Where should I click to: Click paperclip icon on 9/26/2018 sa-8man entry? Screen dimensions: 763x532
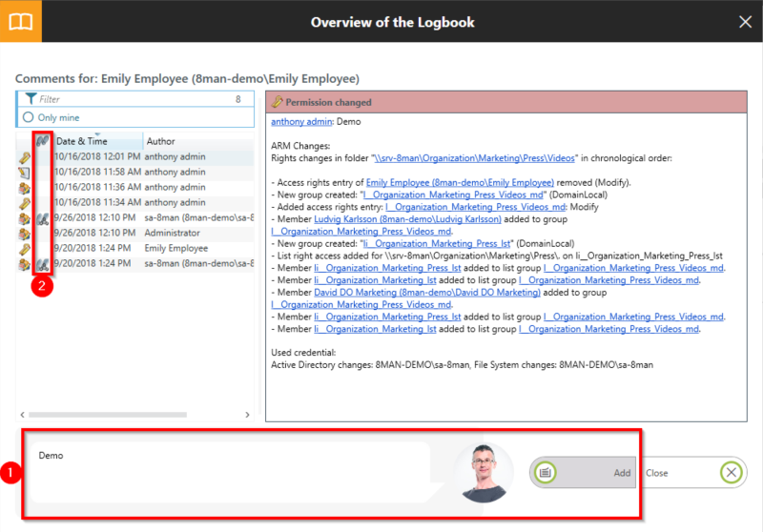click(x=42, y=218)
